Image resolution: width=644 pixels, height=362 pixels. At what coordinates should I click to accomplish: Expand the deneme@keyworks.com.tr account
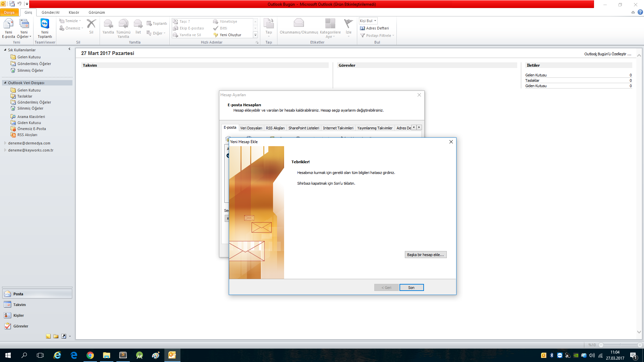click(x=5, y=150)
